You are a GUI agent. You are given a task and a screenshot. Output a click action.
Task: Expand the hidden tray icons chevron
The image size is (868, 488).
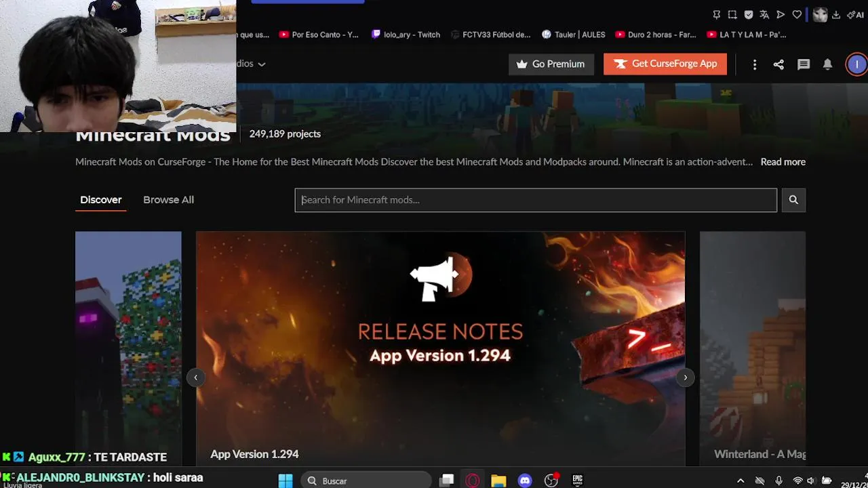(741, 481)
